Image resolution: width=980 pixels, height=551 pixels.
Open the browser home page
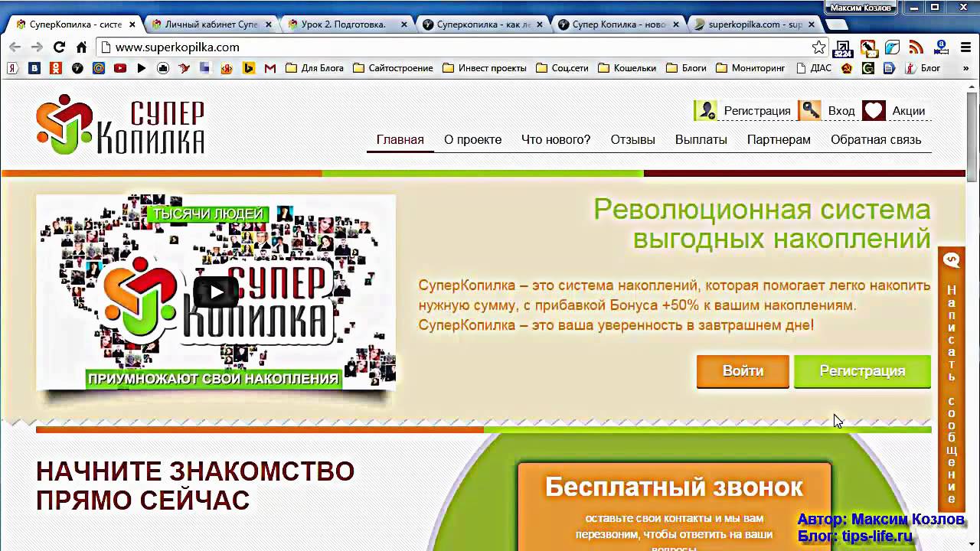coord(81,47)
